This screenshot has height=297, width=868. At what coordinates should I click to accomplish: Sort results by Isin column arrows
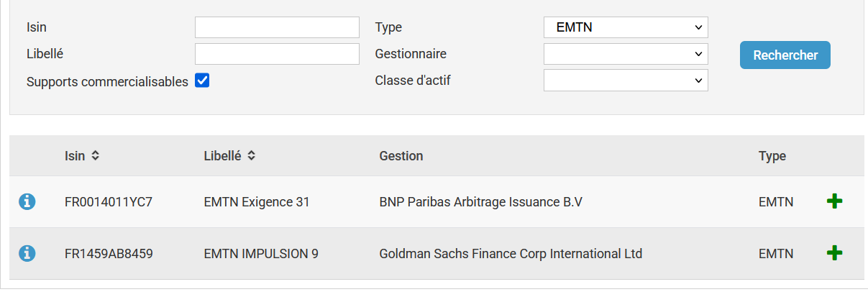[x=95, y=156]
